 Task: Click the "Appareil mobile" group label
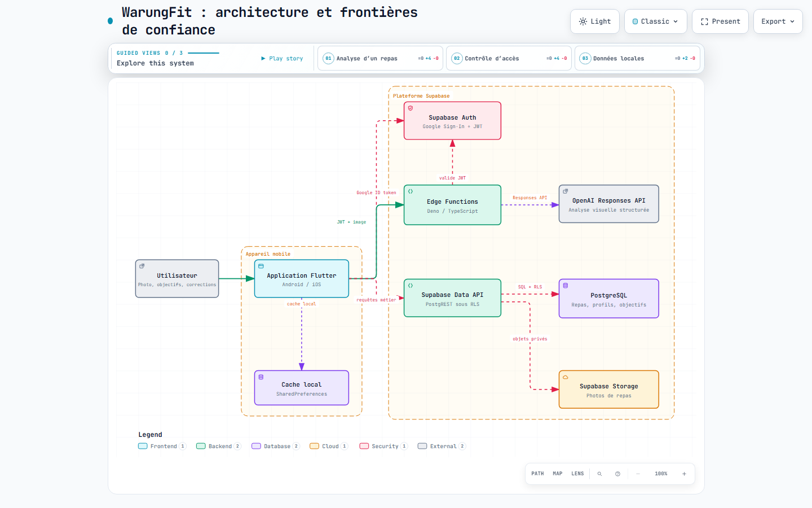pos(268,255)
